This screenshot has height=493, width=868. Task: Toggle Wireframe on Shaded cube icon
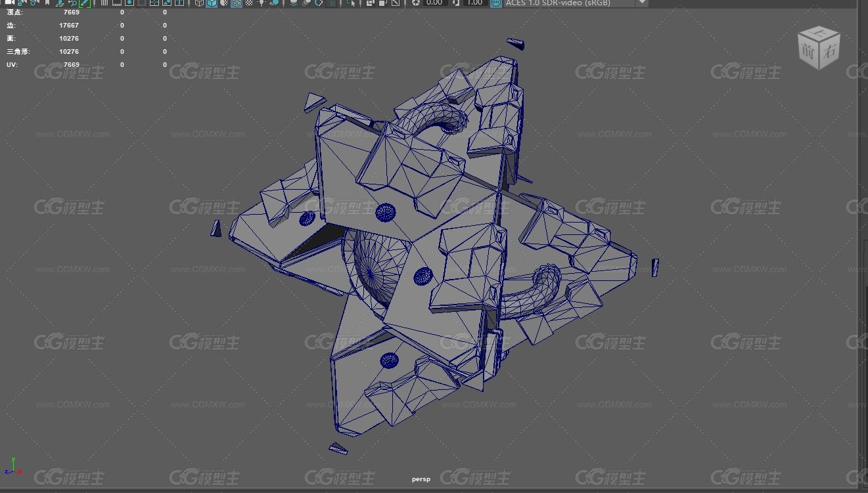(x=237, y=3)
